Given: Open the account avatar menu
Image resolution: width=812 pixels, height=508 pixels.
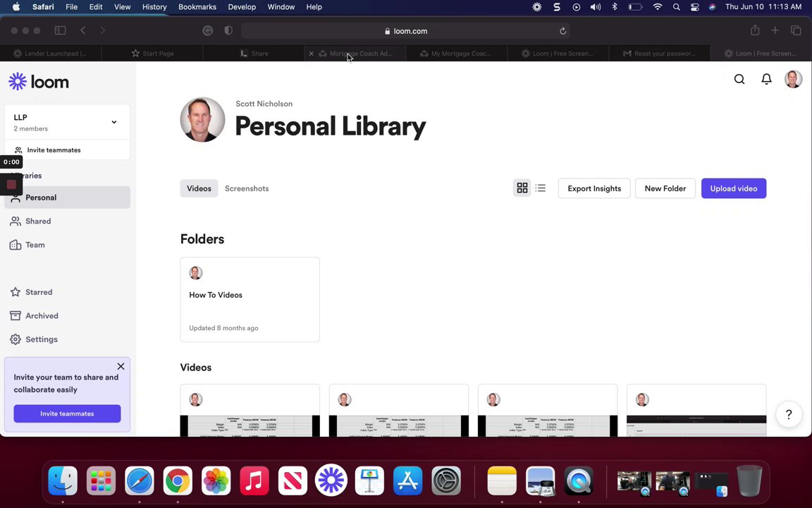Looking at the screenshot, I should click(x=794, y=79).
